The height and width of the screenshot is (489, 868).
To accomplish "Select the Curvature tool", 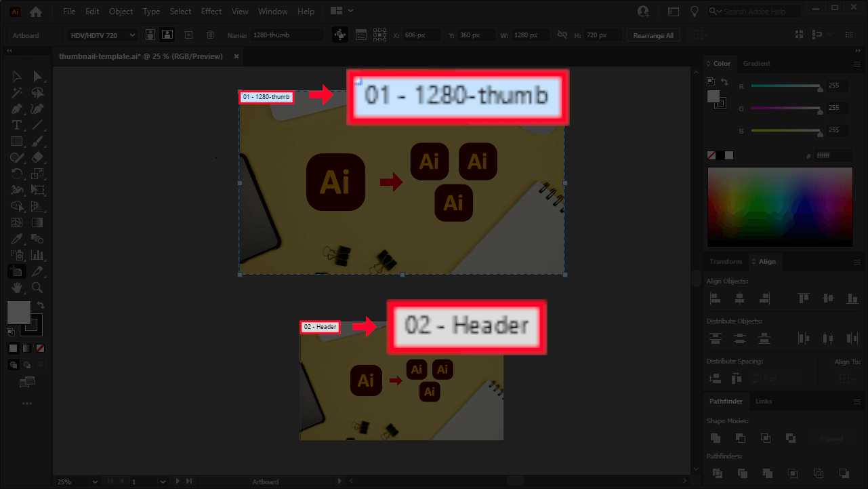I will (38, 109).
